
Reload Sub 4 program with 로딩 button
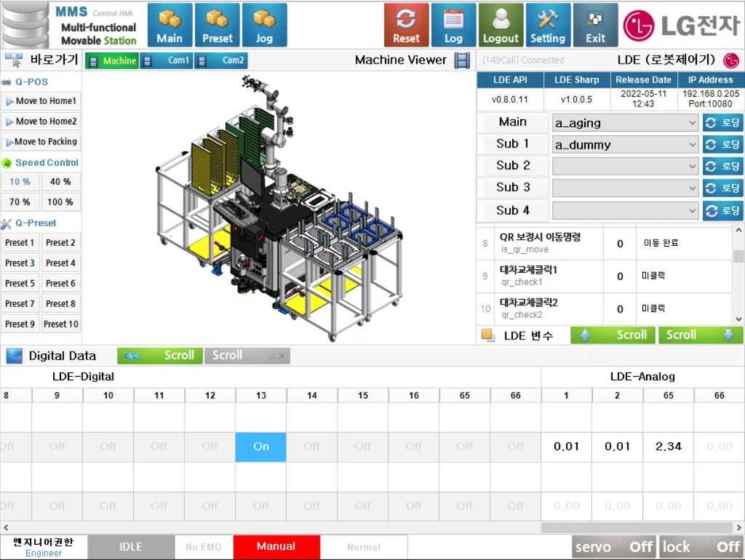pyautogui.click(x=722, y=210)
